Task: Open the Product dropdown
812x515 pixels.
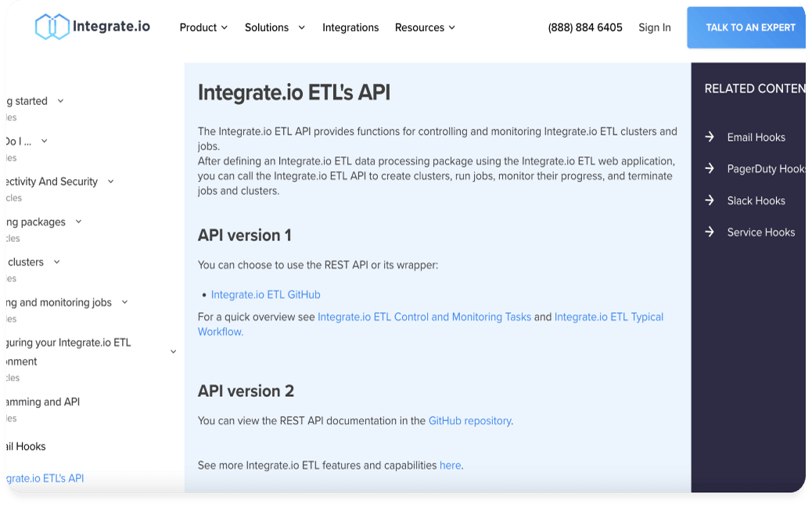Action: click(203, 27)
